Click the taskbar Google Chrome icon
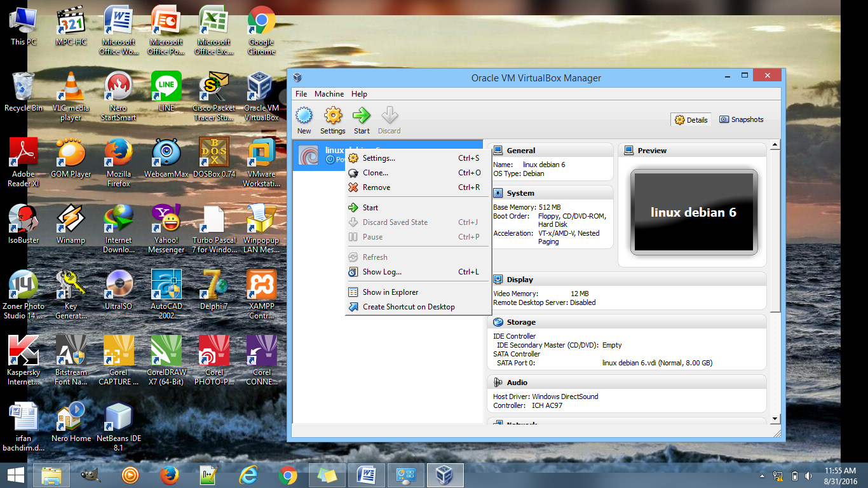The height and width of the screenshot is (488, 868). click(288, 475)
